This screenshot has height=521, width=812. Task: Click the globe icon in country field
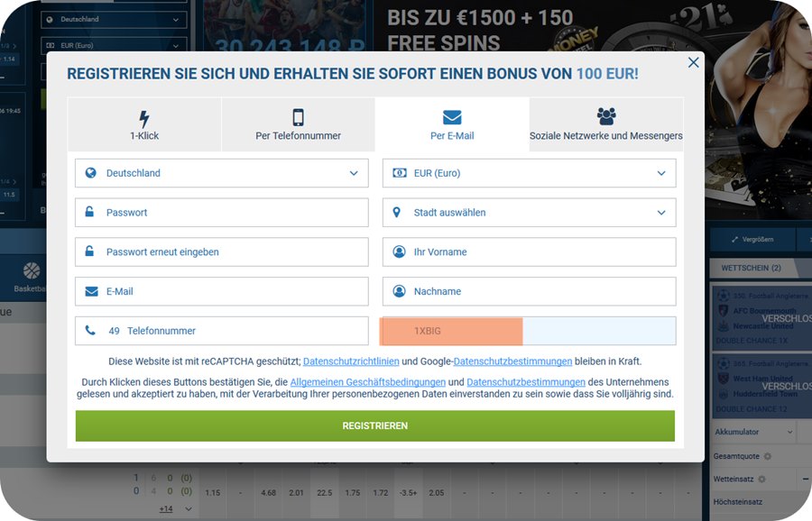90,173
